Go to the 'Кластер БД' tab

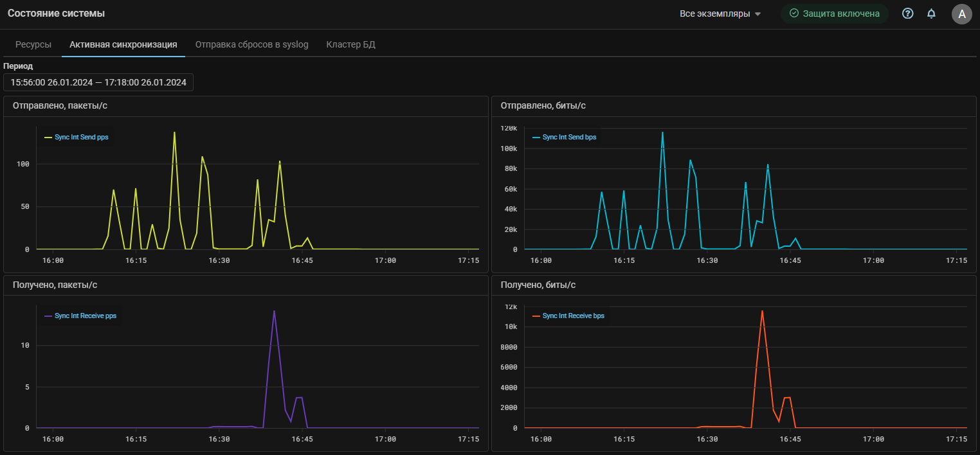tap(350, 44)
